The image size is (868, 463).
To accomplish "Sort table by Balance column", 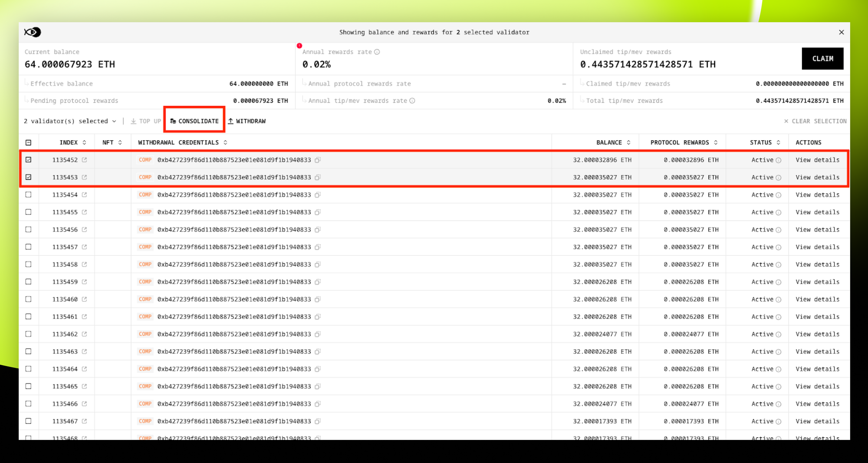I will pyautogui.click(x=613, y=142).
